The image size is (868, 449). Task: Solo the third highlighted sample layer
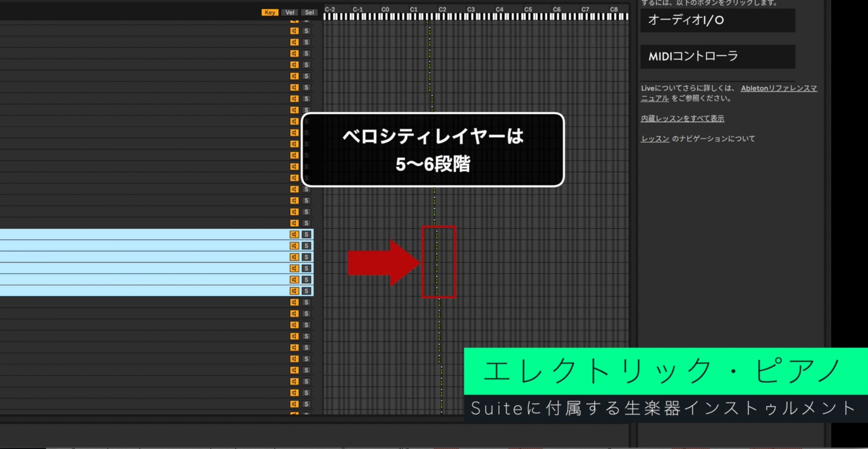(x=306, y=257)
